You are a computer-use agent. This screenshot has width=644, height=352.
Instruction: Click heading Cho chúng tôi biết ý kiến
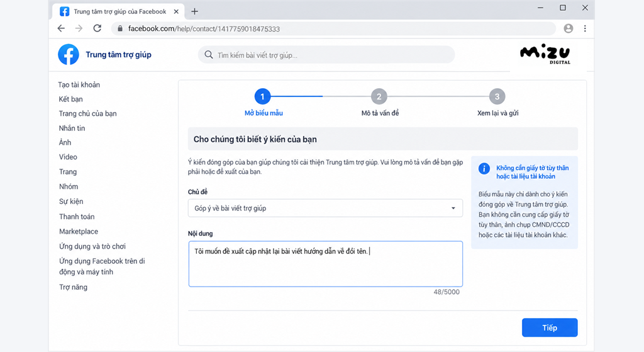255,139
